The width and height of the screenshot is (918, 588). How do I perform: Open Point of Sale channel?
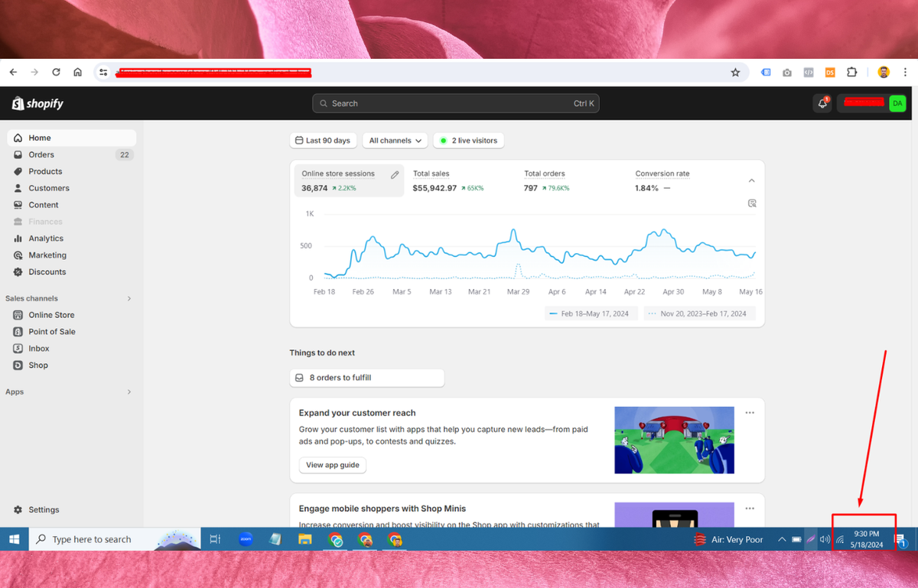point(72,332)
